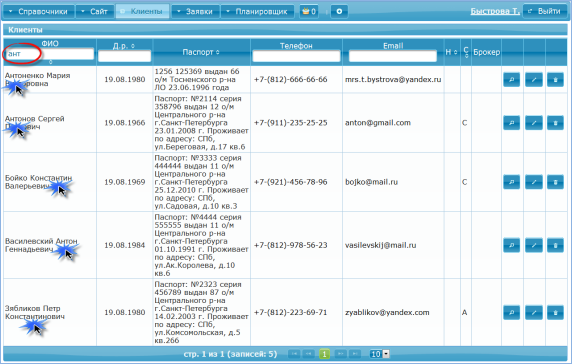The width and height of the screenshot is (572, 364).
Task: Click phone +7-(812)-223-69-71
Action: click(x=290, y=313)
